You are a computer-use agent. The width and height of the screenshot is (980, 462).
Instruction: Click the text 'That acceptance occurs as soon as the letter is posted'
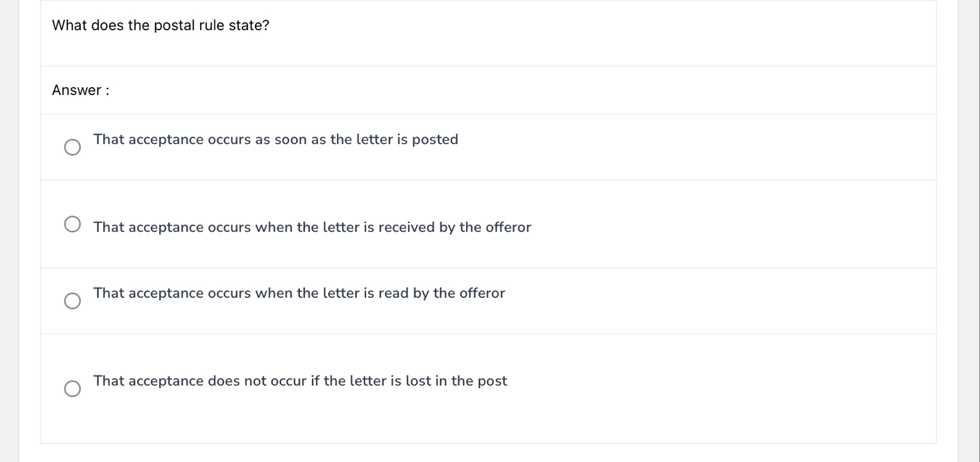click(275, 140)
